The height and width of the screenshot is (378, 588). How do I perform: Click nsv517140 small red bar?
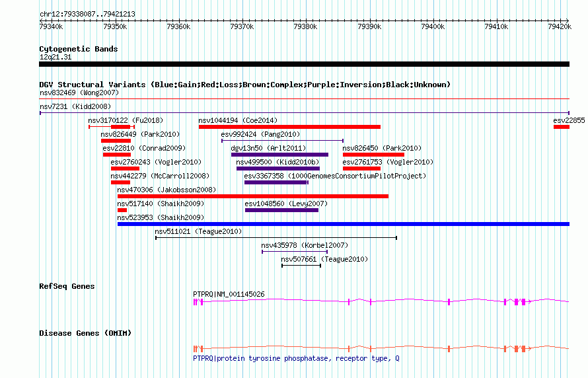pyautogui.click(x=122, y=210)
